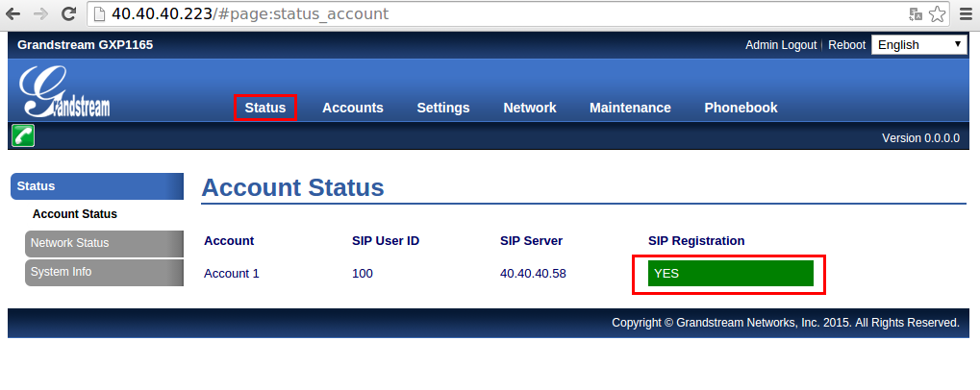Click the browser Back arrow
Viewport: 980px width, 390px height.
click(13, 13)
